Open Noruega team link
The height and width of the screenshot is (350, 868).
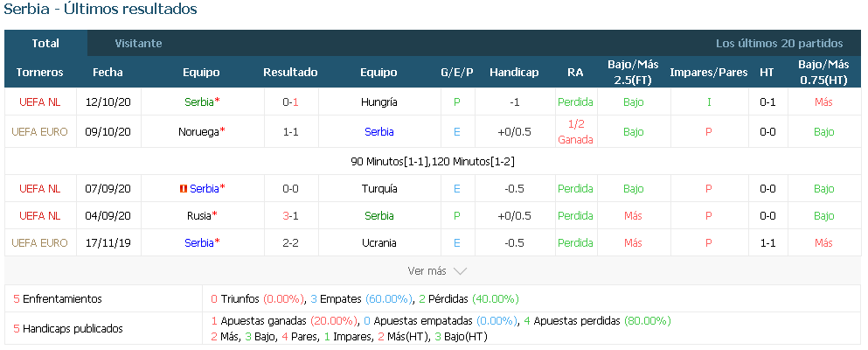tap(198, 132)
